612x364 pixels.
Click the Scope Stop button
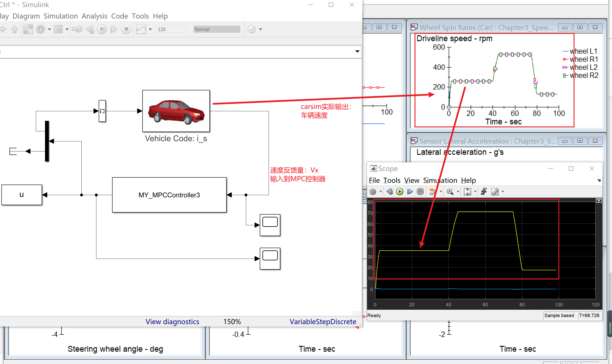tap(420, 192)
